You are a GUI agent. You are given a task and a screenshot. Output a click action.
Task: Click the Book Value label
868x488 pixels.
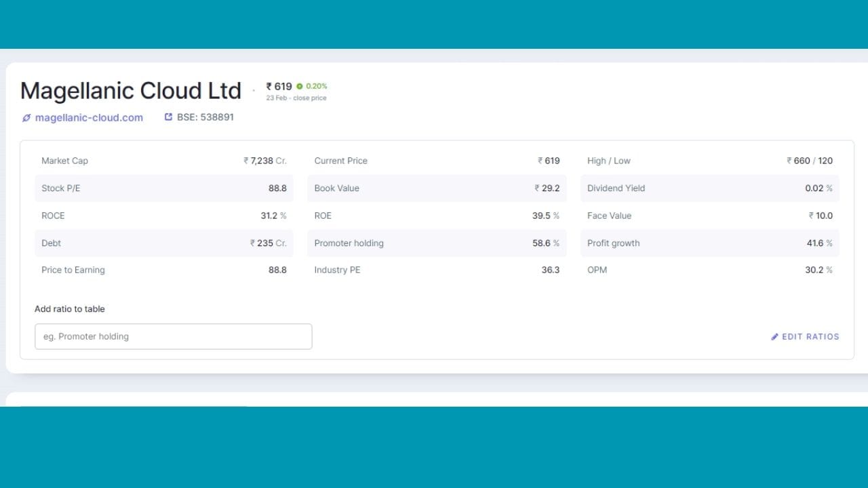(x=336, y=188)
